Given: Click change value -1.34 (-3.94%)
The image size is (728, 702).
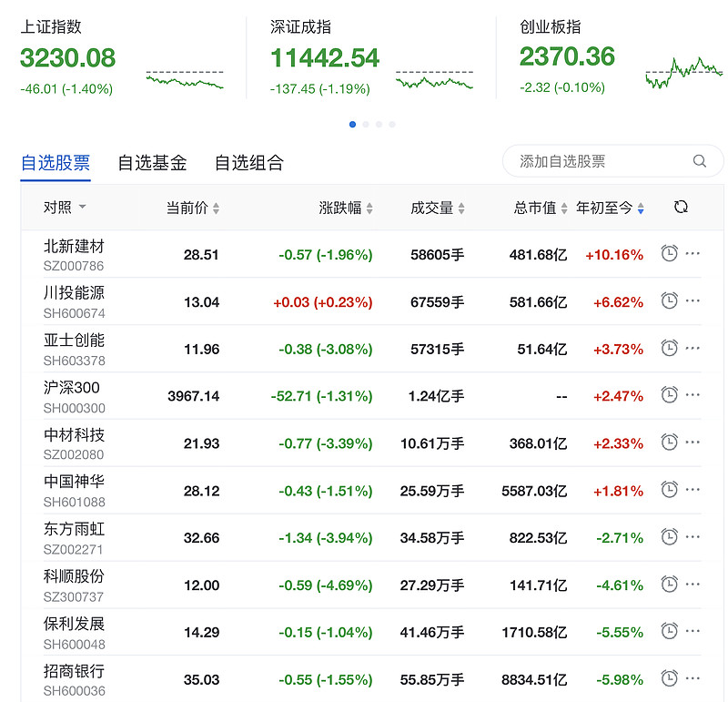Looking at the screenshot, I should click(326, 538).
